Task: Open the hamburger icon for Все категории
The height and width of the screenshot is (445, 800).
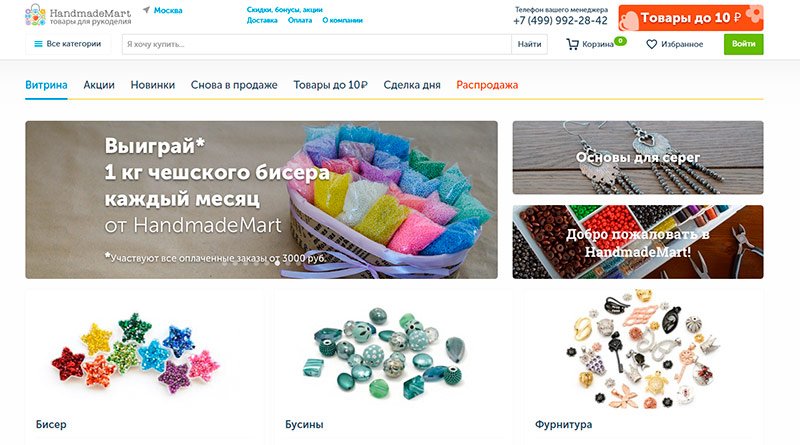Action: pyautogui.click(x=38, y=44)
